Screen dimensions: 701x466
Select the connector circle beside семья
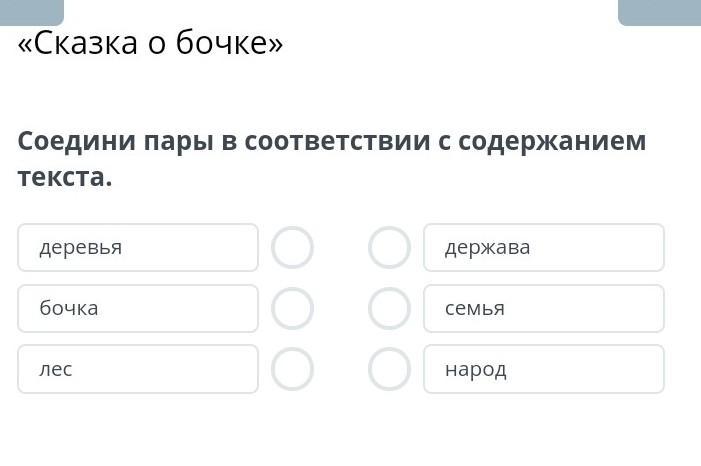pos(389,308)
